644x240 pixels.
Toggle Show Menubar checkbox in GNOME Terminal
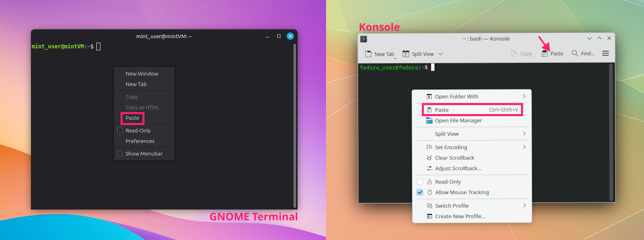point(120,154)
